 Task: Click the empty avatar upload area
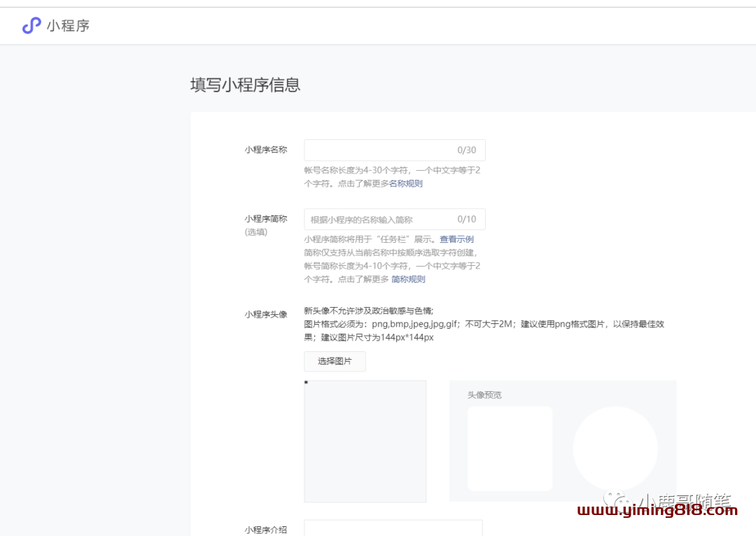(x=365, y=441)
